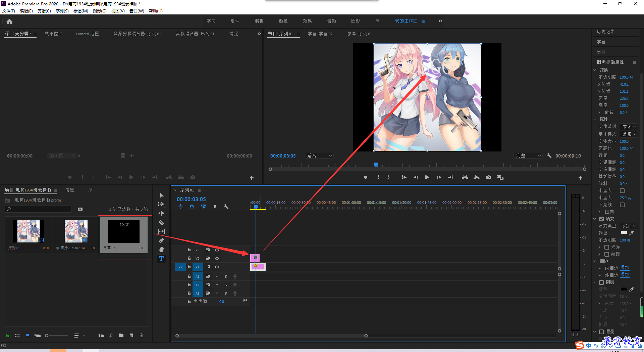This screenshot has width=644, height=352.
Task: Select the Slip tool
Action: (161, 231)
